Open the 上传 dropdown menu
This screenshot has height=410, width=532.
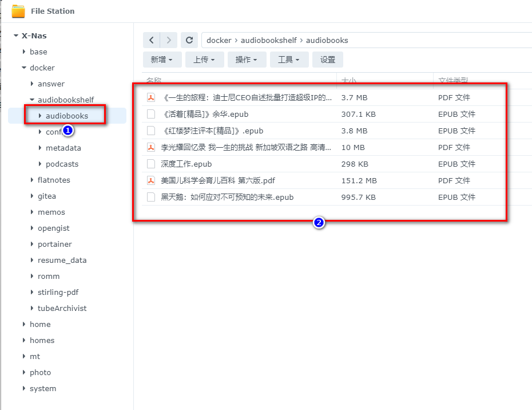click(204, 60)
